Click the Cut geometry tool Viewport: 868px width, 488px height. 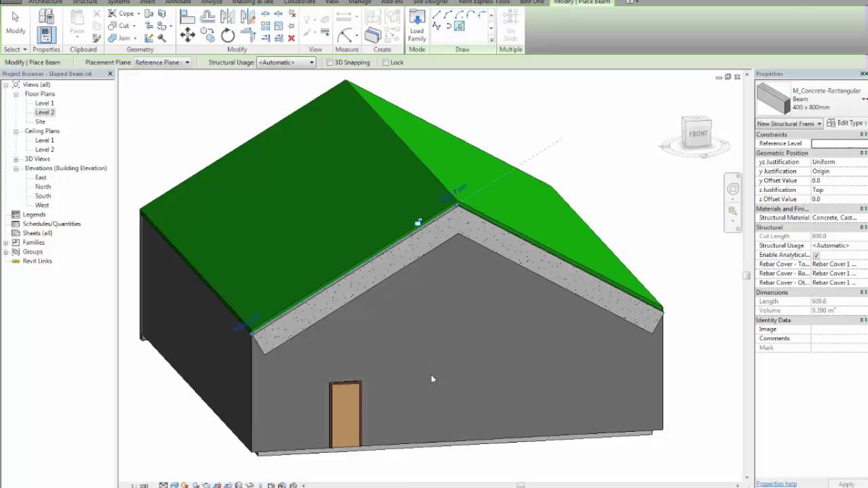[119, 26]
